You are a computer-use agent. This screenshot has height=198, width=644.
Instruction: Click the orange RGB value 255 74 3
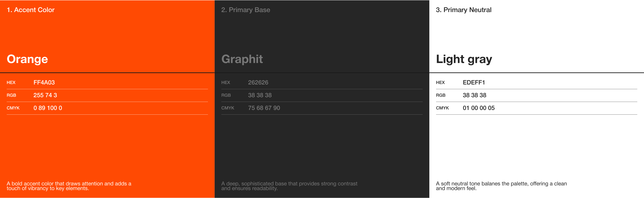click(x=45, y=95)
